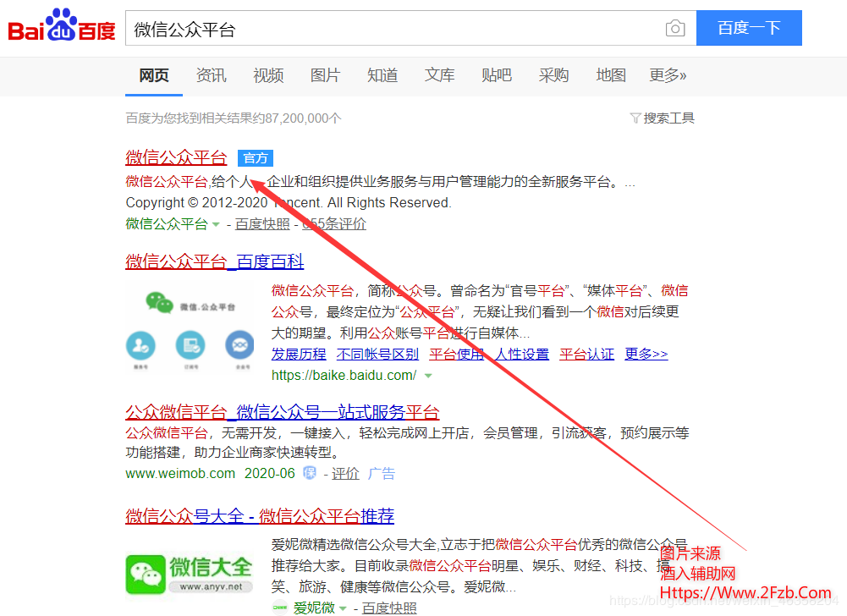Open the 不同帐号区别 sublink
The image size is (847, 616).
pyautogui.click(x=377, y=355)
